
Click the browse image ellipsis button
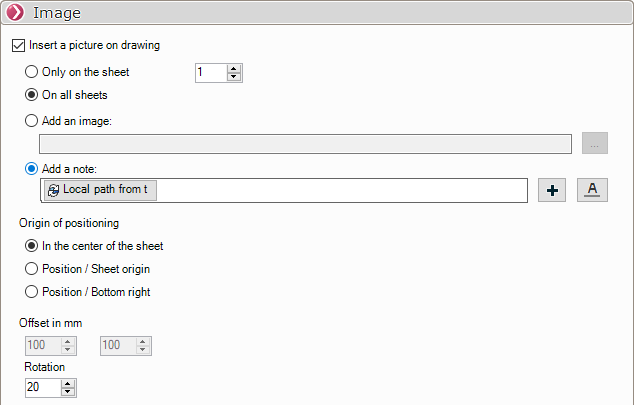click(x=594, y=144)
